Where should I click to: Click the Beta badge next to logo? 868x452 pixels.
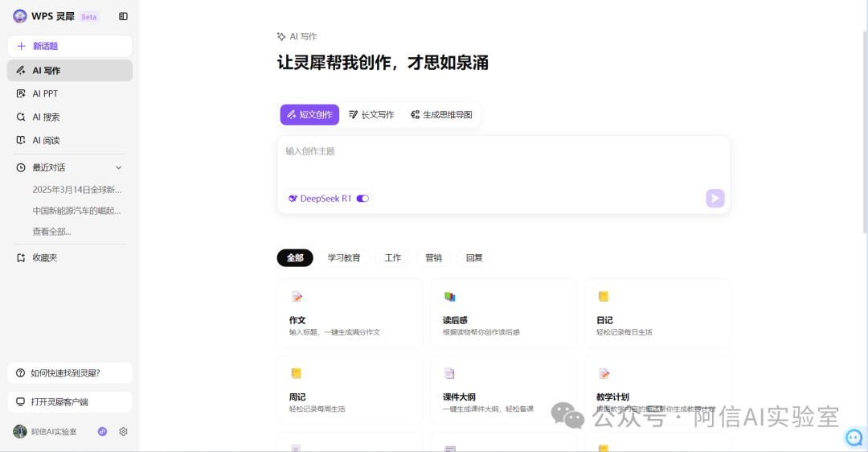[88, 17]
